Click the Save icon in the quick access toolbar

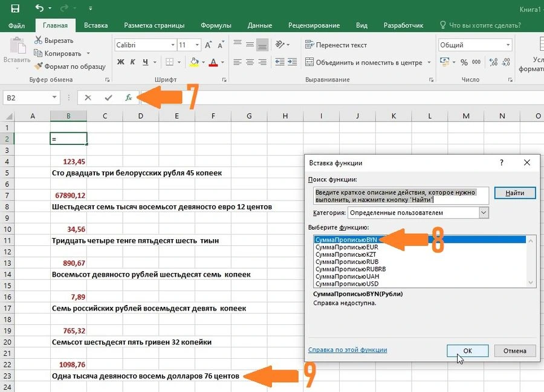point(15,8)
